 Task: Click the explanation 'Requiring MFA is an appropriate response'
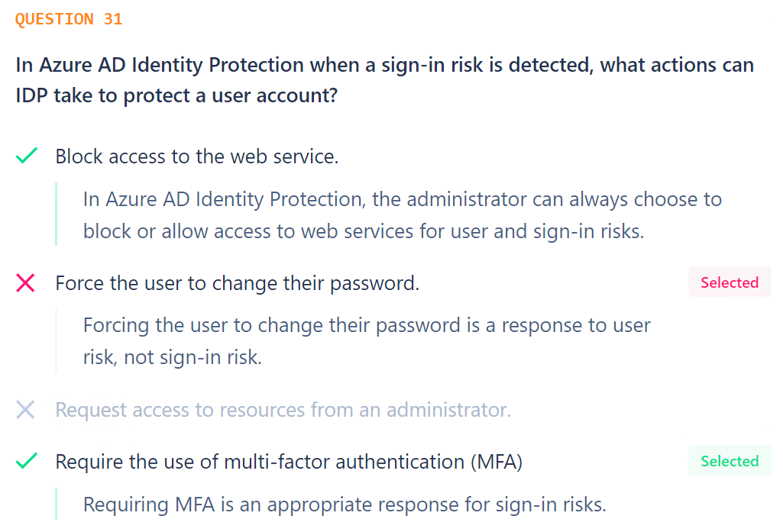[345, 505]
